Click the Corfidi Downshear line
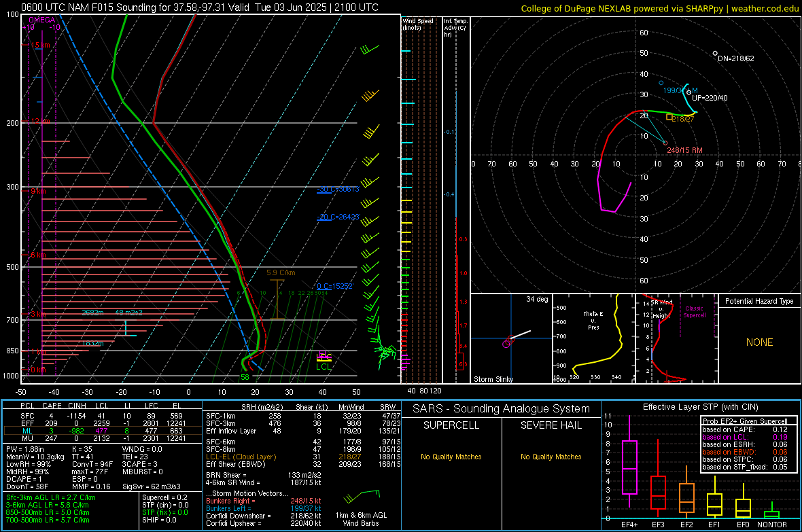802x532 pixels. 264,516
